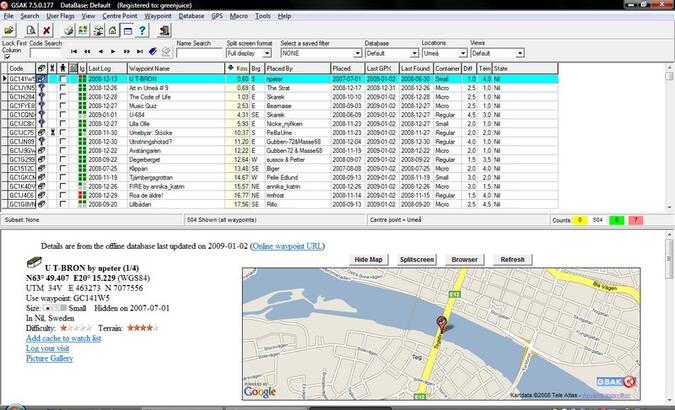Open the Database dropdown
The image size is (675, 410).
(x=414, y=53)
